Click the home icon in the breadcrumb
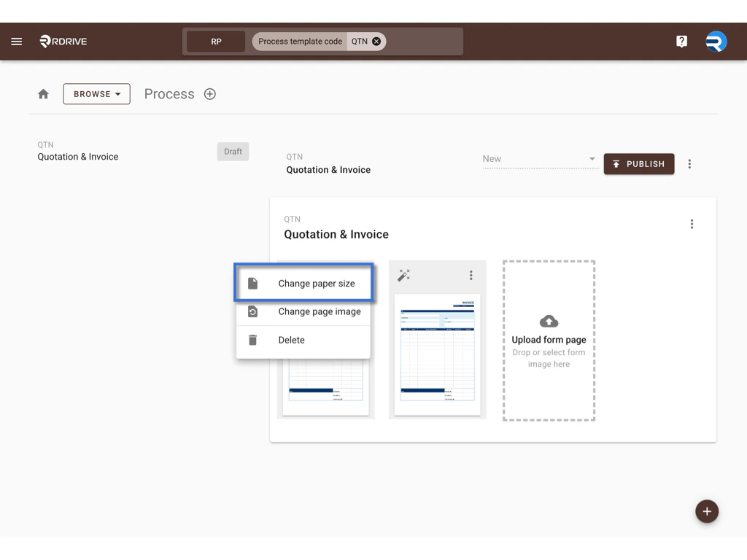 (x=43, y=93)
